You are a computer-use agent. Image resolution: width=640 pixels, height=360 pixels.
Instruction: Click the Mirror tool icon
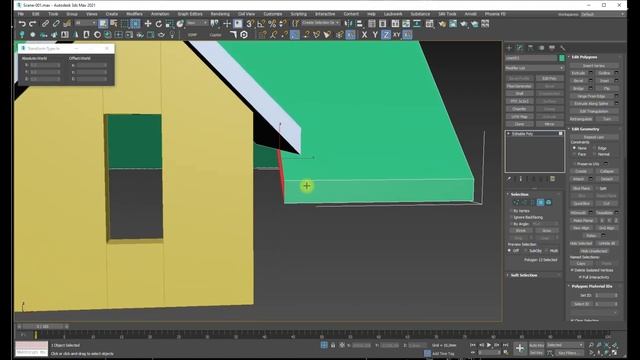pos(348,24)
